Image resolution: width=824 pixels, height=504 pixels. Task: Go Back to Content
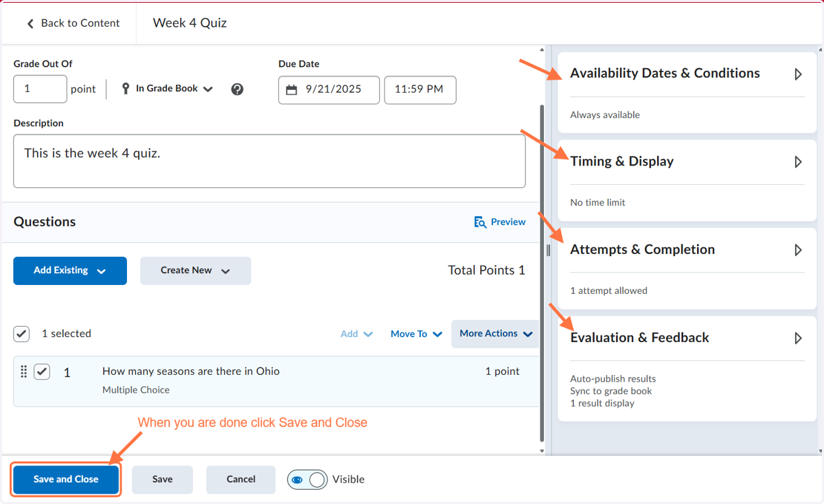point(73,23)
